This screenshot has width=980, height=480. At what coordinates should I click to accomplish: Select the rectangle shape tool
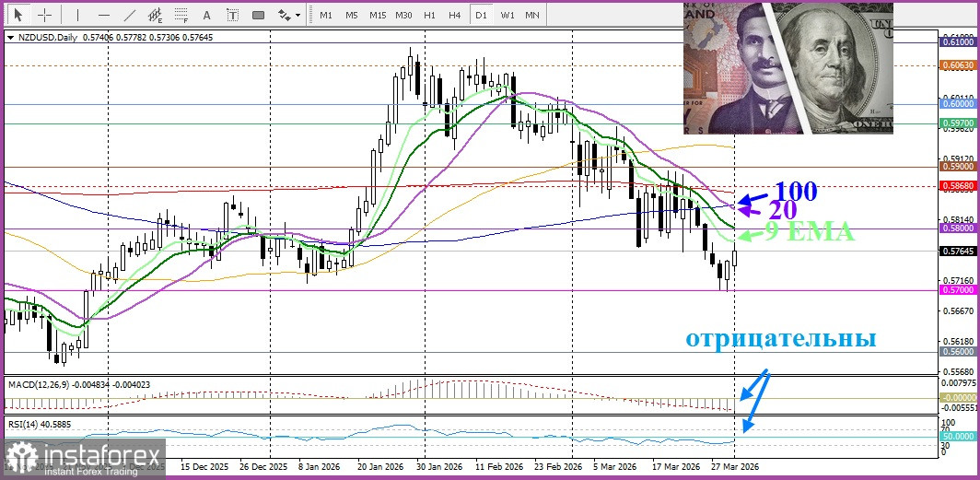(x=258, y=15)
